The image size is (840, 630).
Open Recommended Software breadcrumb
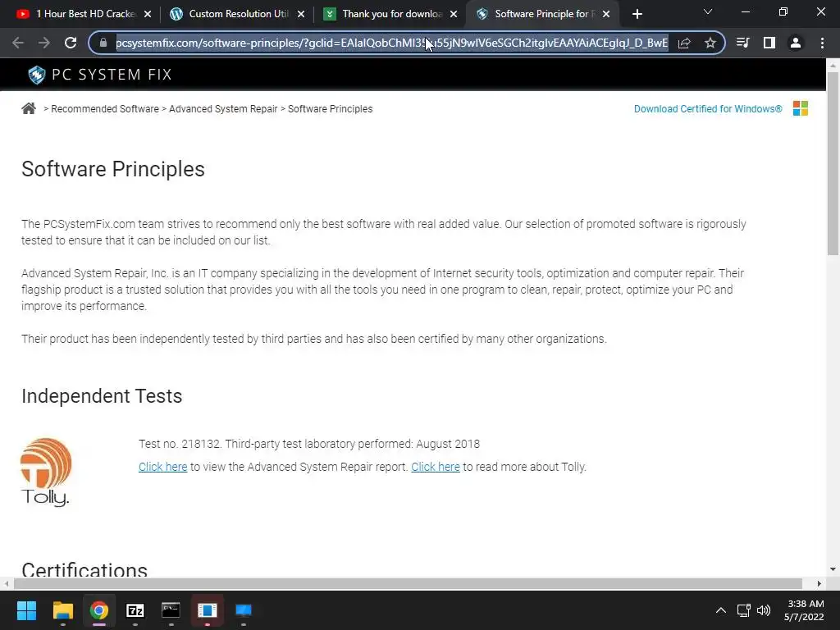pyautogui.click(x=105, y=109)
